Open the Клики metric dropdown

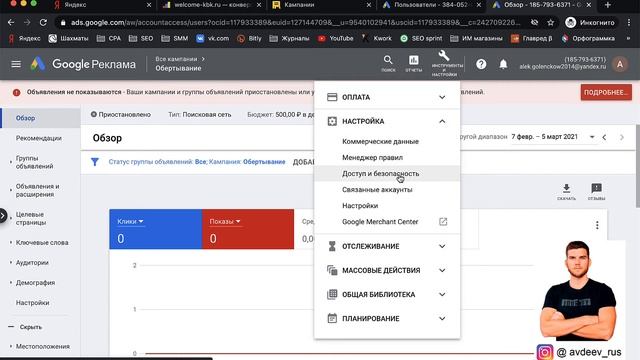point(130,221)
